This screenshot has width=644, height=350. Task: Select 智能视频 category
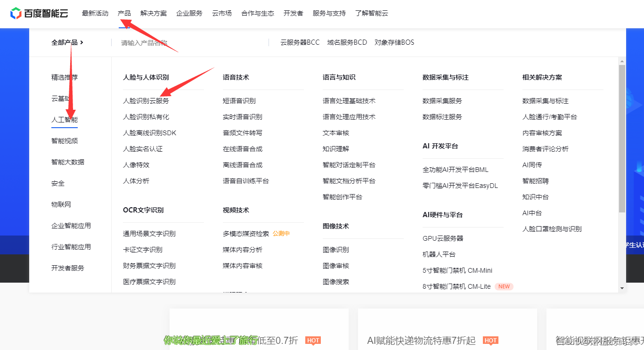[65, 141]
